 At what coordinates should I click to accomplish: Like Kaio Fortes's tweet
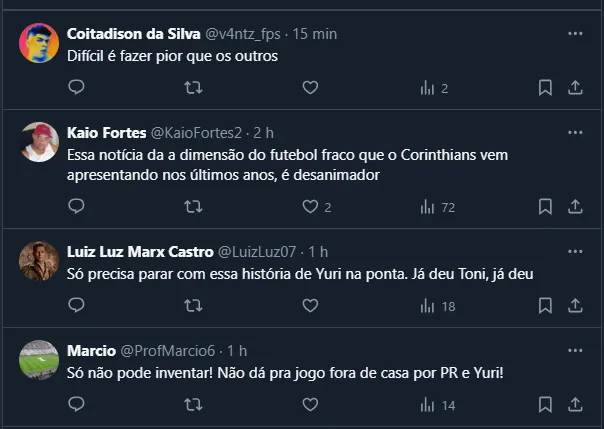click(310, 207)
